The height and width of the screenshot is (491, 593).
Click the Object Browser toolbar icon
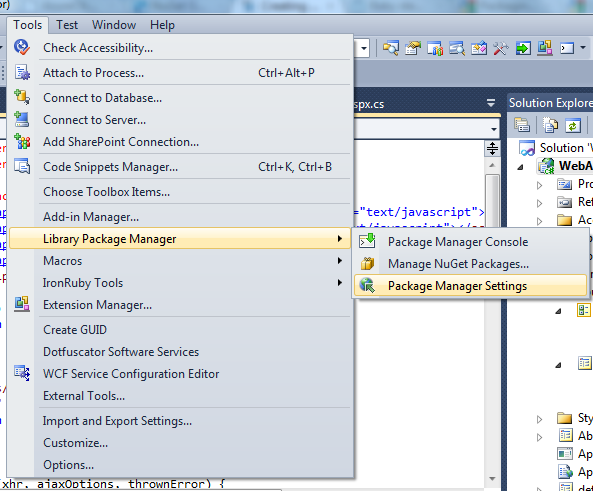[435, 48]
